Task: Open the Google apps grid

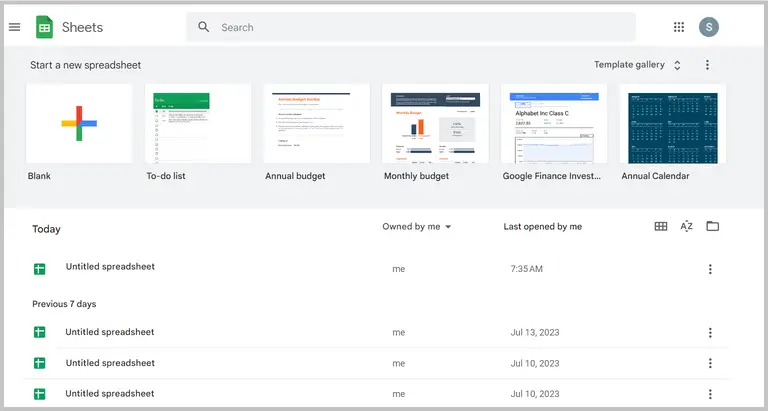Action: (x=679, y=27)
